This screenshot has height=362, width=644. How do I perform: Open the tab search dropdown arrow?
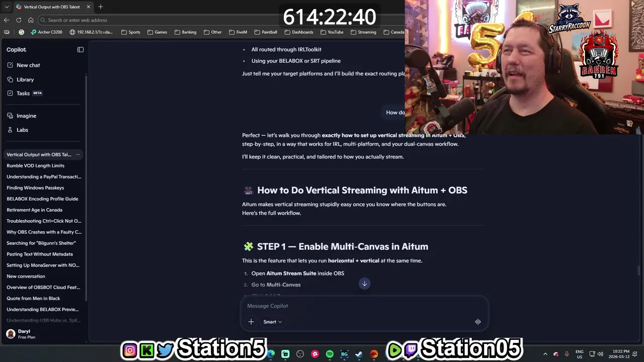pos(7,7)
